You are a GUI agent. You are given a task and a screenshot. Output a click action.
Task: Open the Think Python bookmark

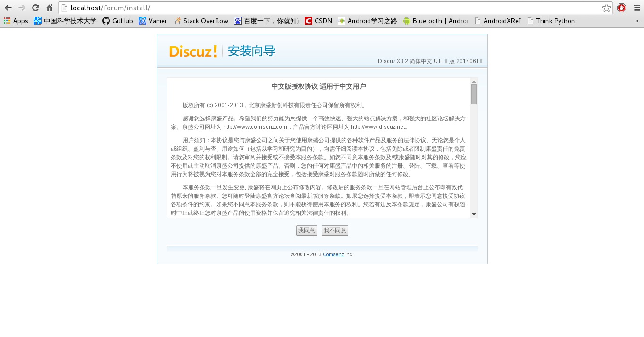coord(551,21)
